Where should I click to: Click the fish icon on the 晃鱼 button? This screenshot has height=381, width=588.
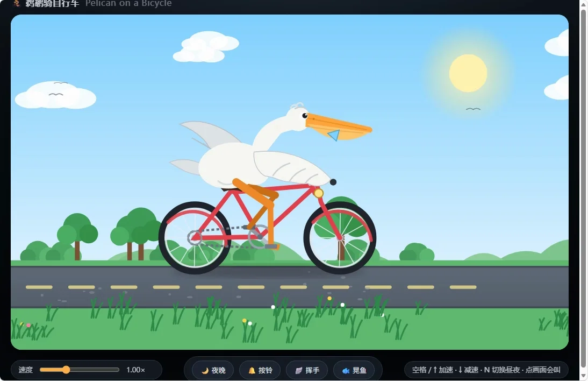tap(346, 370)
